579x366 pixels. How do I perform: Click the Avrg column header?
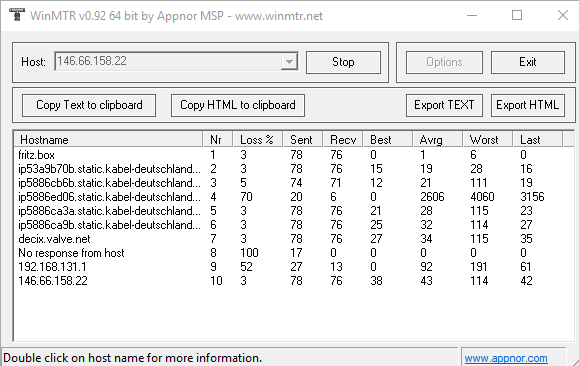[x=438, y=140]
